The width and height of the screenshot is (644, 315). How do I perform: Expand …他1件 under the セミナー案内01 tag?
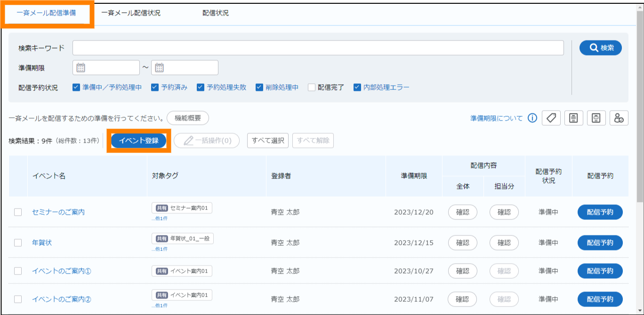pyautogui.click(x=160, y=218)
